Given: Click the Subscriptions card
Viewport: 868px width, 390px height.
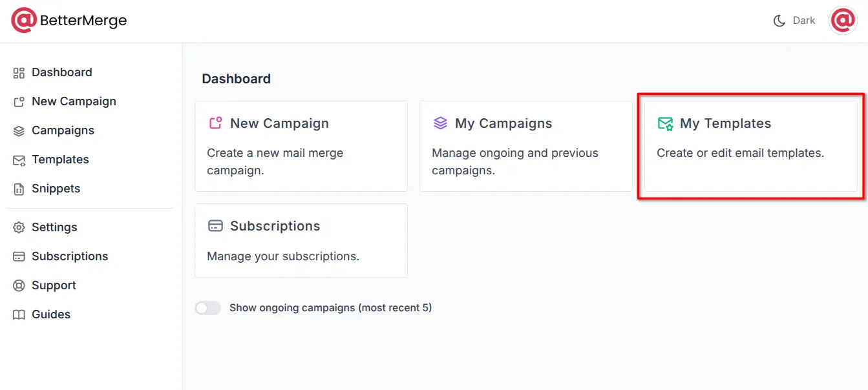Looking at the screenshot, I should click(x=301, y=240).
